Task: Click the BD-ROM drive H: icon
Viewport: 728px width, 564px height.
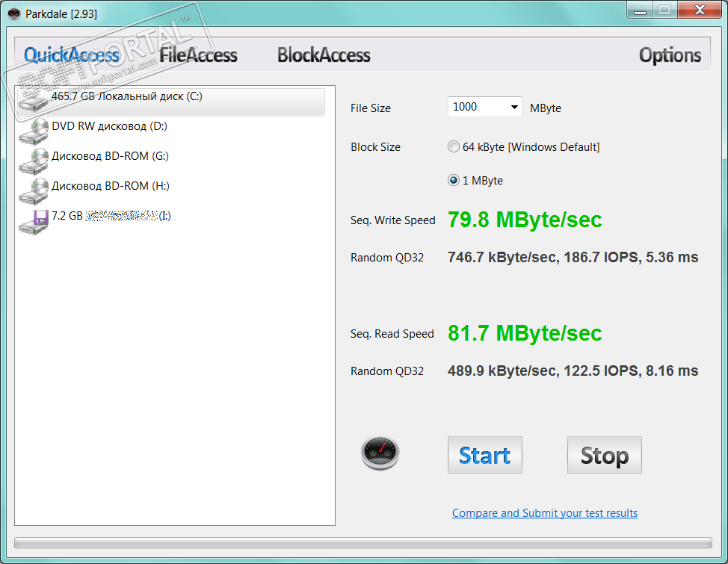Action: pos(34,190)
